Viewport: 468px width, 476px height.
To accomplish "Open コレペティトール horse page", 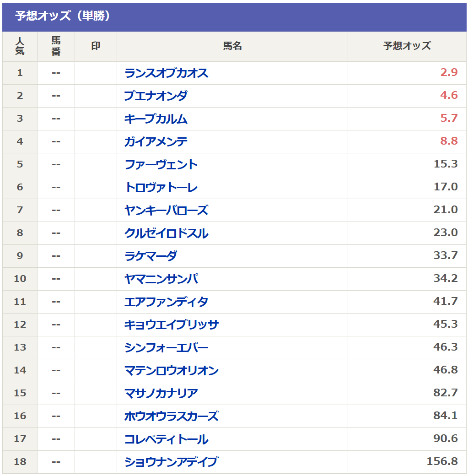I will pos(166,439).
